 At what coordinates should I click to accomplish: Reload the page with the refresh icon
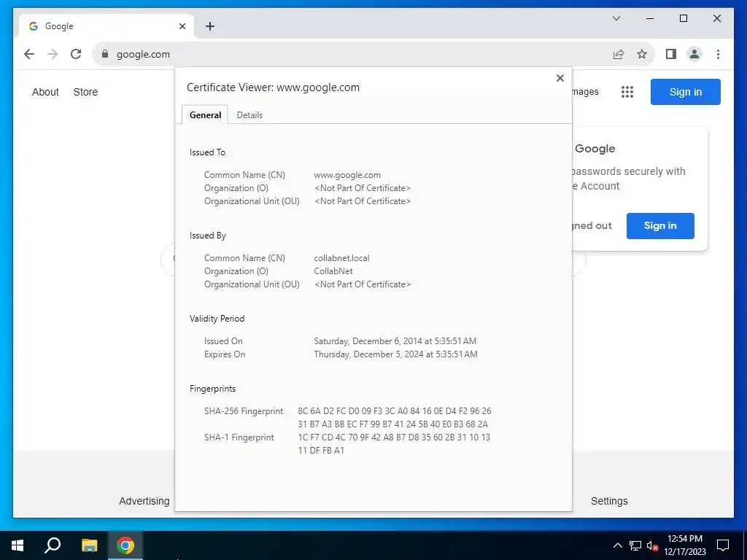coord(76,54)
